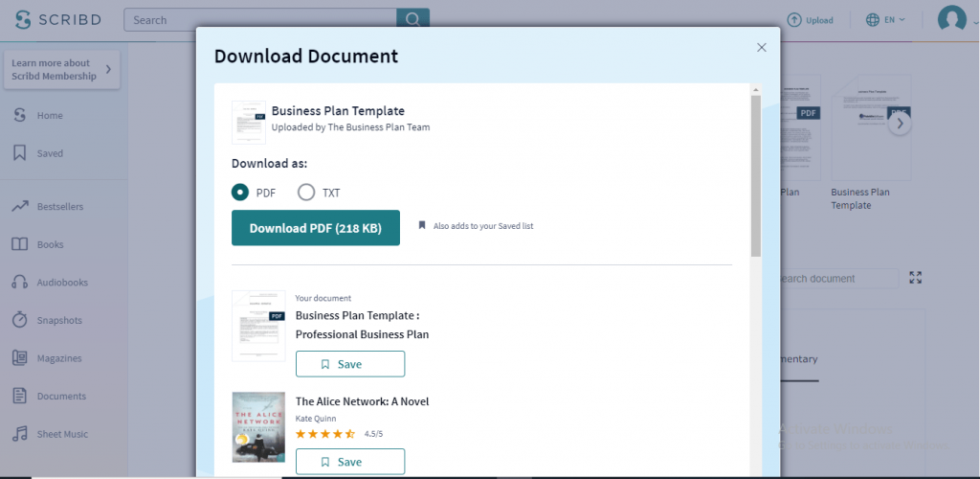The height and width of the screenshot is (479, 980).
Task: Click the Snapshots stopwatch icon
Action: 20,320
